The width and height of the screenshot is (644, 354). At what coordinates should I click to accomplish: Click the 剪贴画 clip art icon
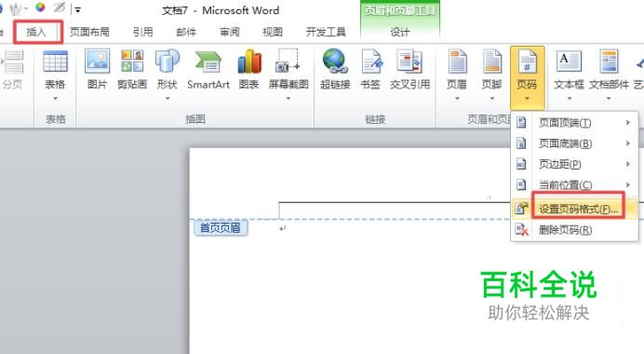(132, 61)
